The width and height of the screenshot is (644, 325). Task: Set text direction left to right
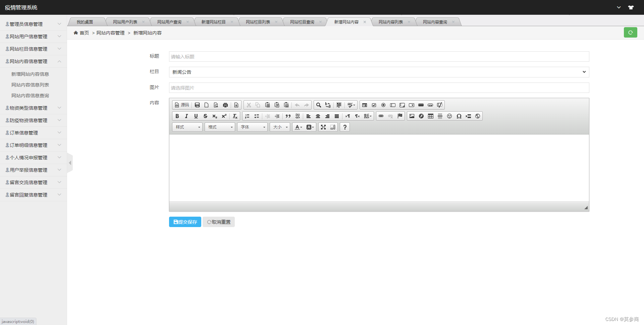[x=348, y=116]
